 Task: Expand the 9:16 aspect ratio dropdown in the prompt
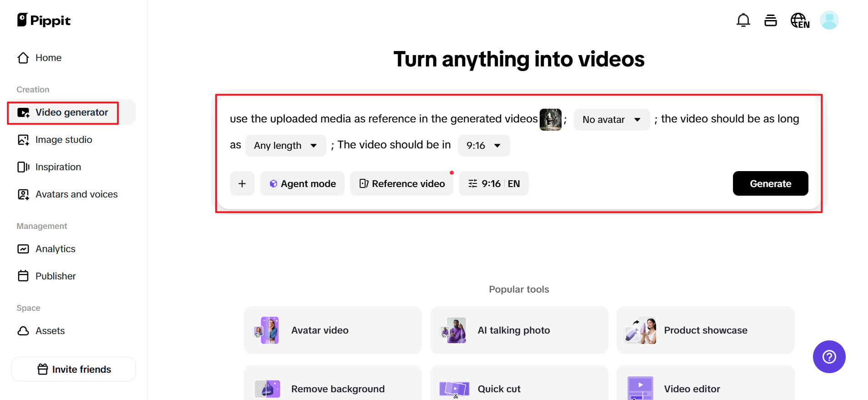pyautogui.click(x=484, y=146)
